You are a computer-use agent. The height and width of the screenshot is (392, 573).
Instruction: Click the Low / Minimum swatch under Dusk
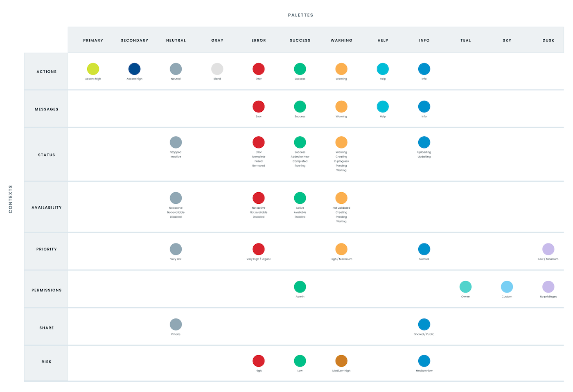pyautogui.click(x=548, y=248)
